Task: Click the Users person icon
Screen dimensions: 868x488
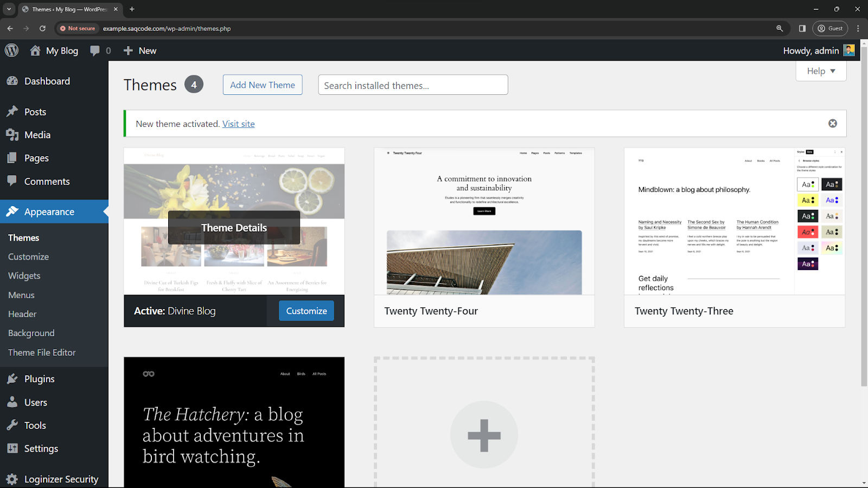Action: click(x=12, y=402)
